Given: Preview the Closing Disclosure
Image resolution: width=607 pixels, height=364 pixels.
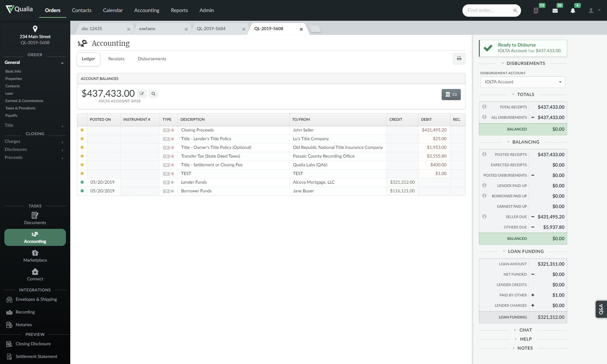Looking at the screenshot, I should (x=29, y=344).
